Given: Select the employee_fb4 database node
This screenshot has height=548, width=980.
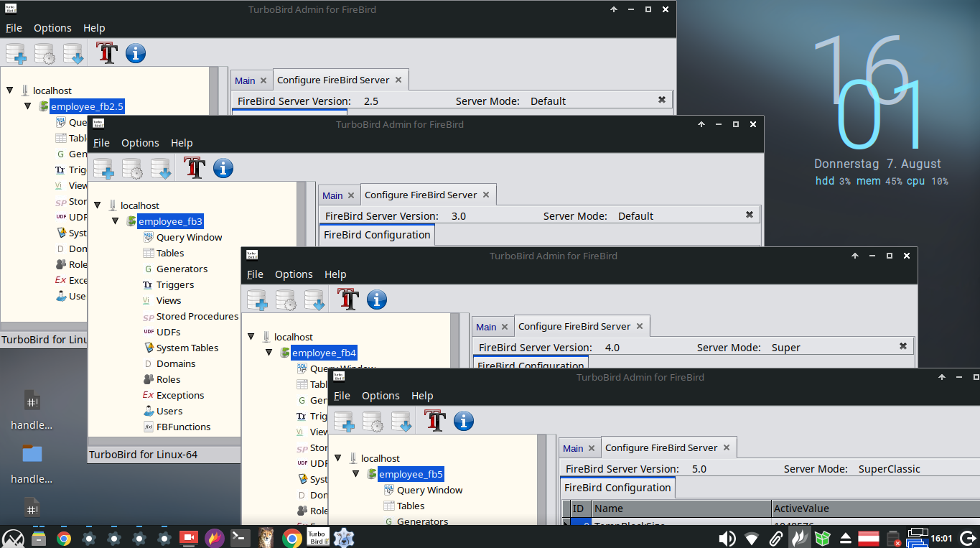Looking at the screenshot, I should pos(324,353).
